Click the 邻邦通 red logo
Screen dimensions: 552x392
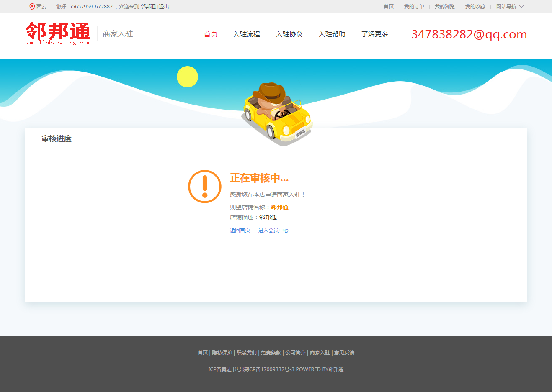(x=58, y=33)
